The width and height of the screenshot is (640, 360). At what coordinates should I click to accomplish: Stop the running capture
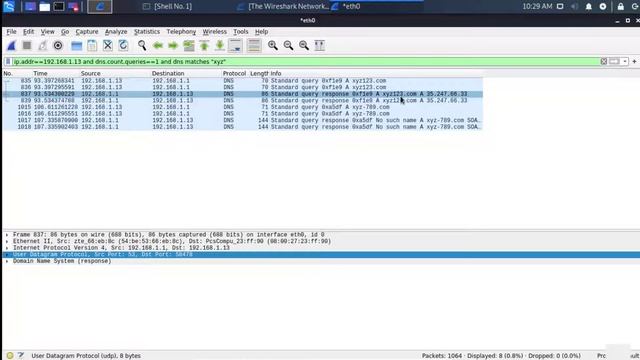tap(27, 46)
